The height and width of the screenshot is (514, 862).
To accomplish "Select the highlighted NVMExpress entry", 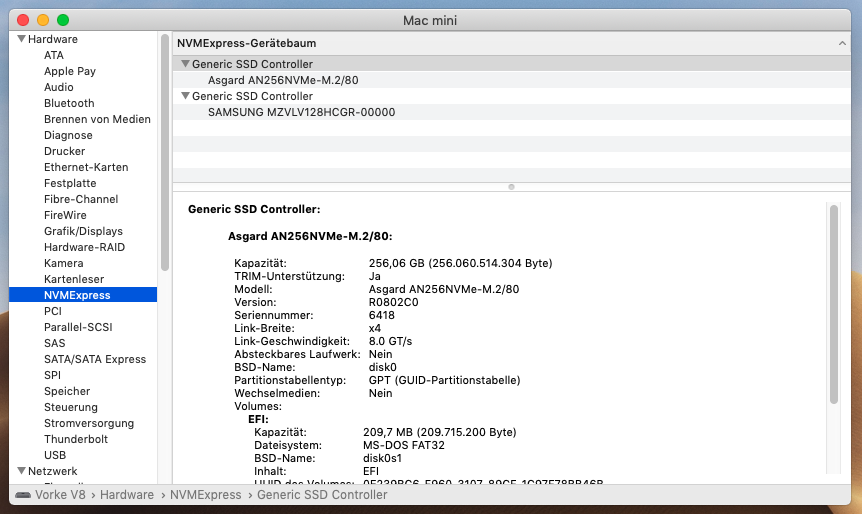I will [83, 295].
